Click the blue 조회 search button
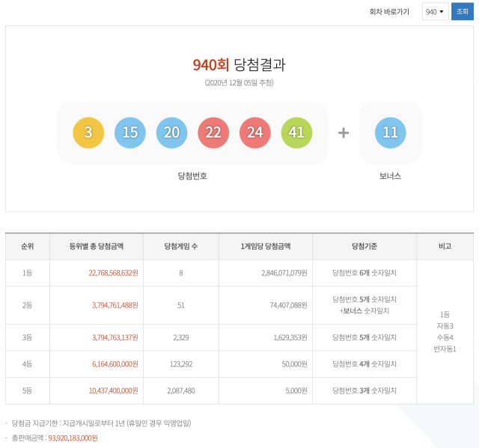The width and height of the screenshot is (479, 448). [463, 12]
